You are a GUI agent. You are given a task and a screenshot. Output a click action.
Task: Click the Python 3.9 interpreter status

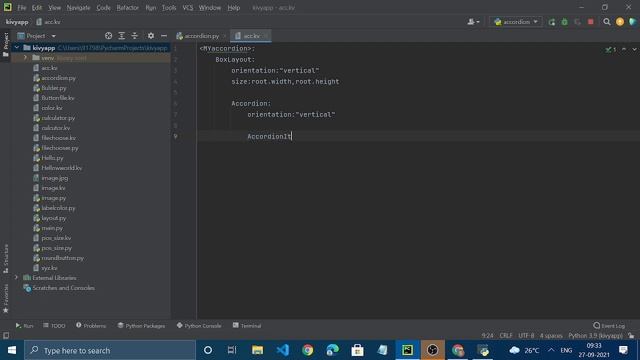[x=595, y=336]
